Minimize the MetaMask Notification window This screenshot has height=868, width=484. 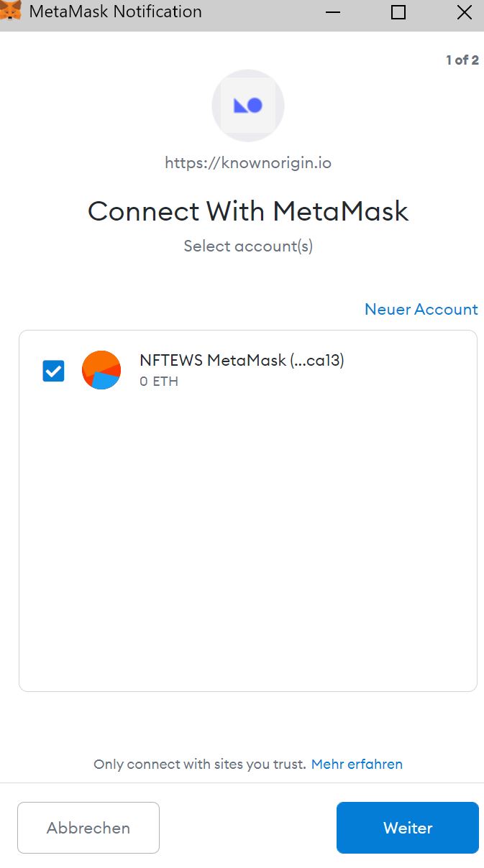(x=332, y=12)
